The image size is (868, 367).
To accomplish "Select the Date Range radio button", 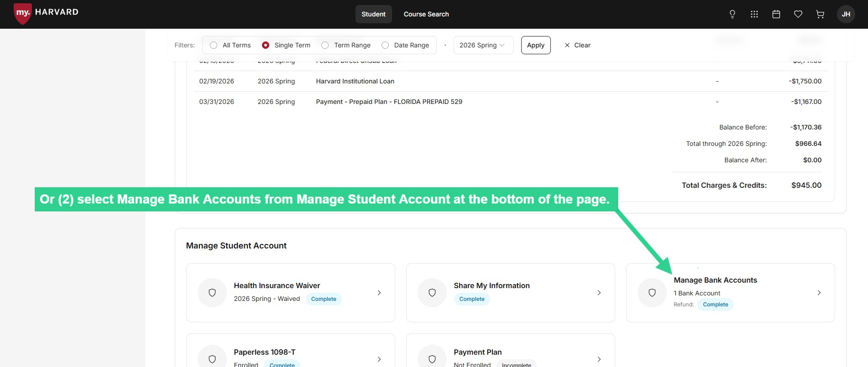I will pos(385,45).
